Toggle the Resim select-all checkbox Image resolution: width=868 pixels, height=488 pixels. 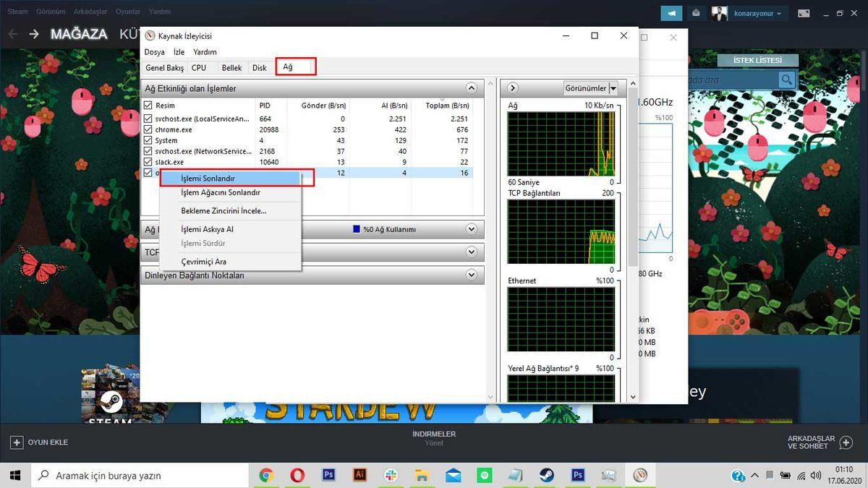pyautogui.click(x=148, y=106)
